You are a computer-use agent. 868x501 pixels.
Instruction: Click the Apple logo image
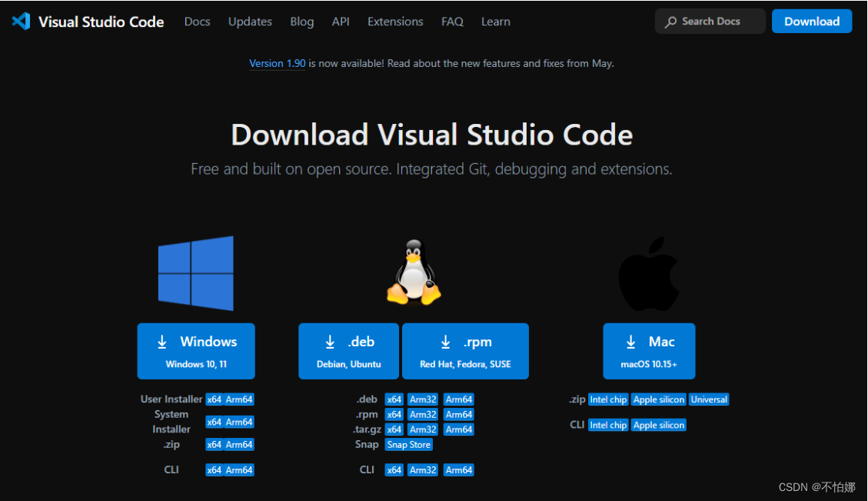coord(649,274)
